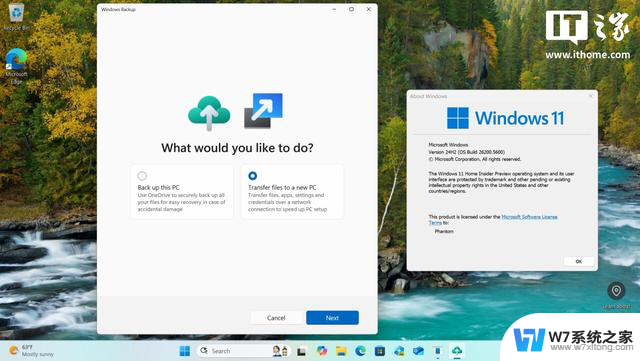The width and height of the screenshot is (640, 361).
Task: Click the desktop wallpaper location pin icon
Action: pos(616,291)
